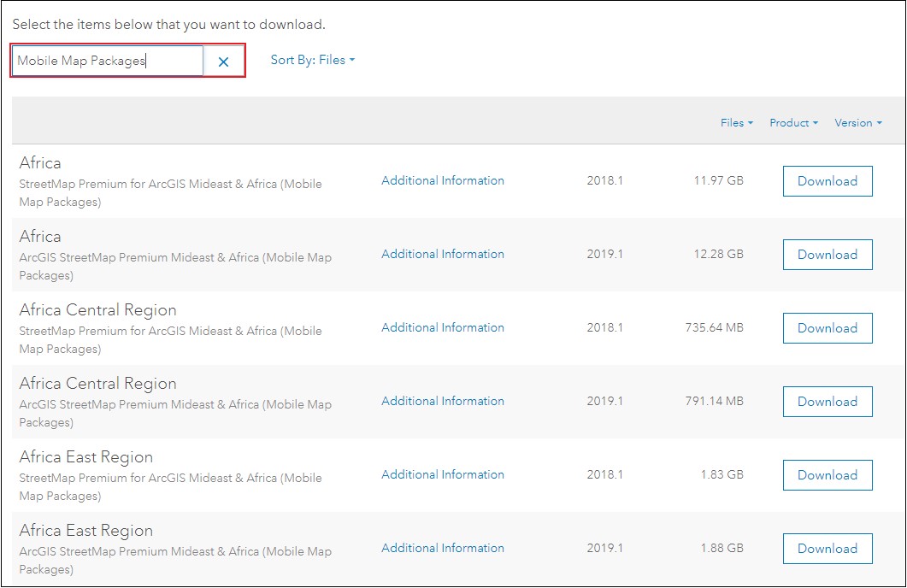The height and width of the screenshot is (588, 907).
Task: Click the StreetMap Premium description in the 11.97 GB row
Action: tap(171, 192)
